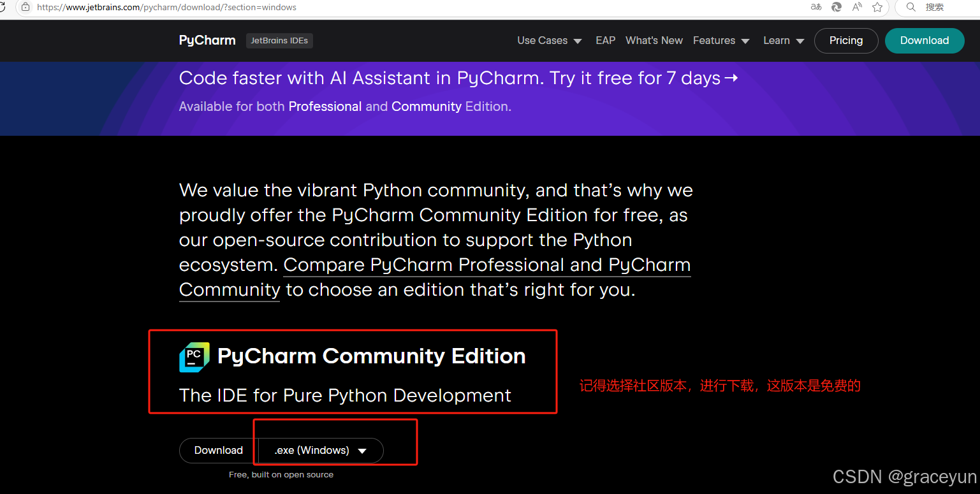Open the AI Assistant free trial banner link
The width and height of the screenshot is (980, 494).
tap(458, 78)
